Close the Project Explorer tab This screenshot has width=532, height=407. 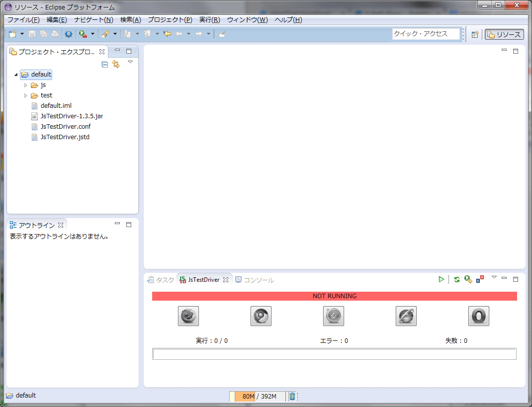(x=102, y=52)
